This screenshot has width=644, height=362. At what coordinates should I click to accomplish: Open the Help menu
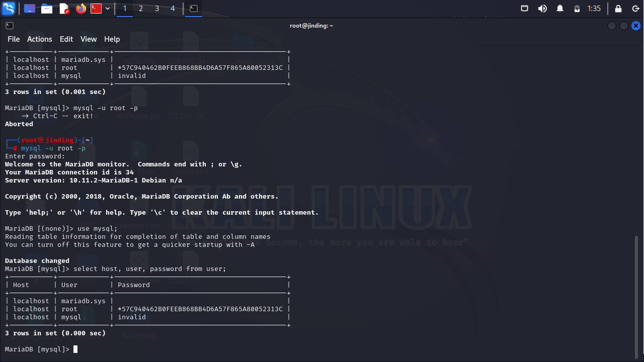click(x=112, y=39)
